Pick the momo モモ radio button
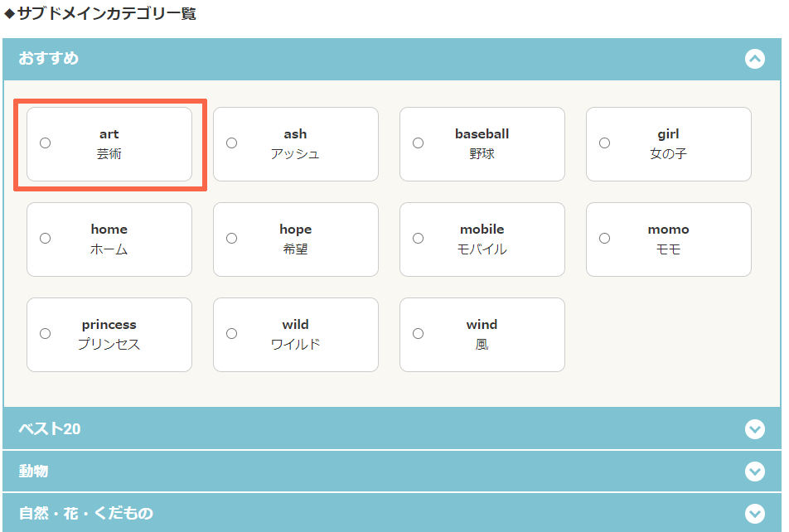The width and height of the screenshot is (789, 532). tap(605, 239)
